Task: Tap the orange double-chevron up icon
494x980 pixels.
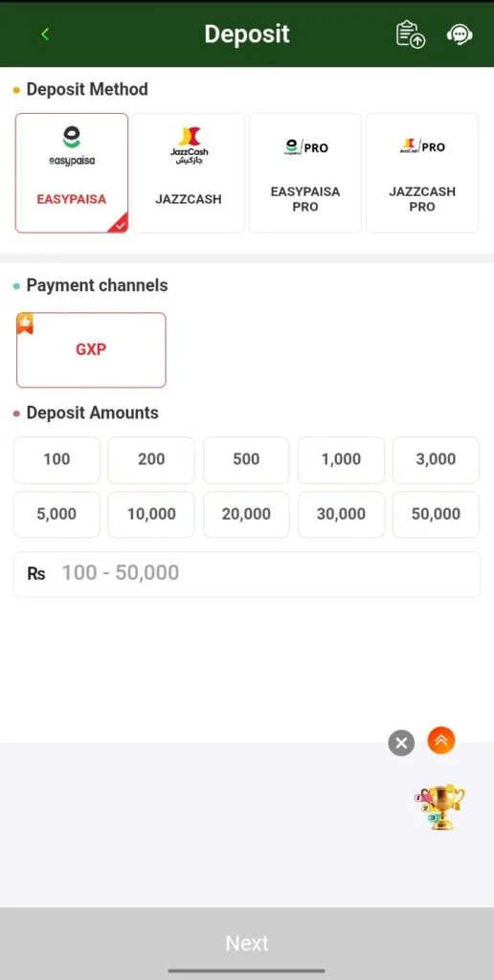Action: pyautogui.click(x=441, y=741)
